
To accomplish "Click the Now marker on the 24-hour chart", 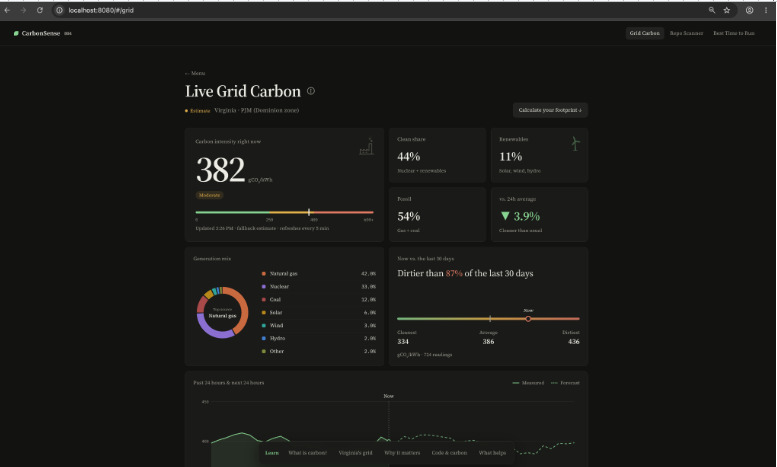I will pyautogui.click(x=388, y=396).
